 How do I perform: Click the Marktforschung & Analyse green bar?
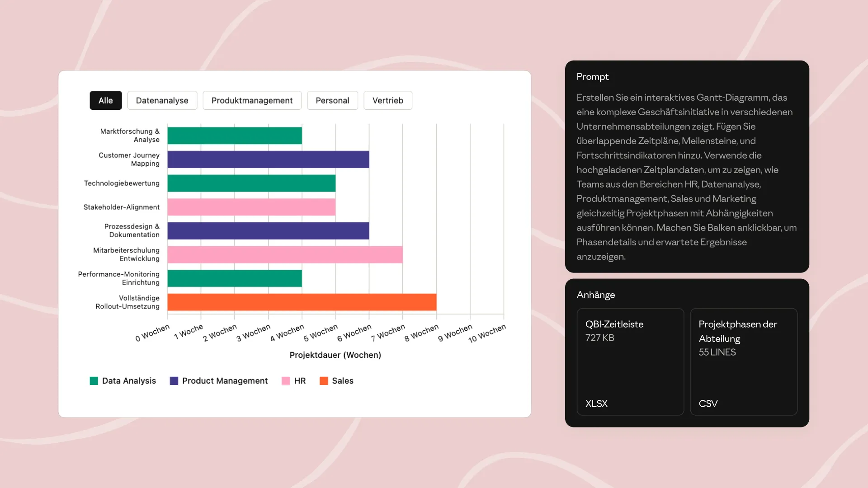234,136
